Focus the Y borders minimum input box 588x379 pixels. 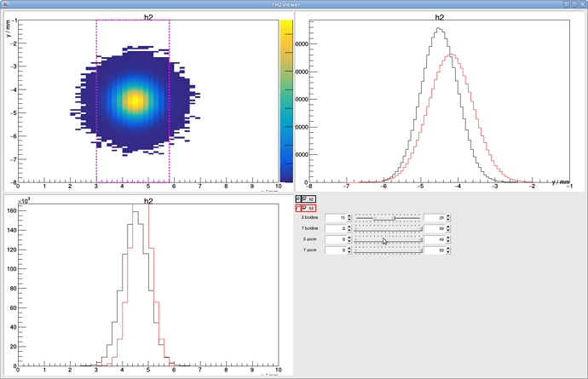click(335, 229)
